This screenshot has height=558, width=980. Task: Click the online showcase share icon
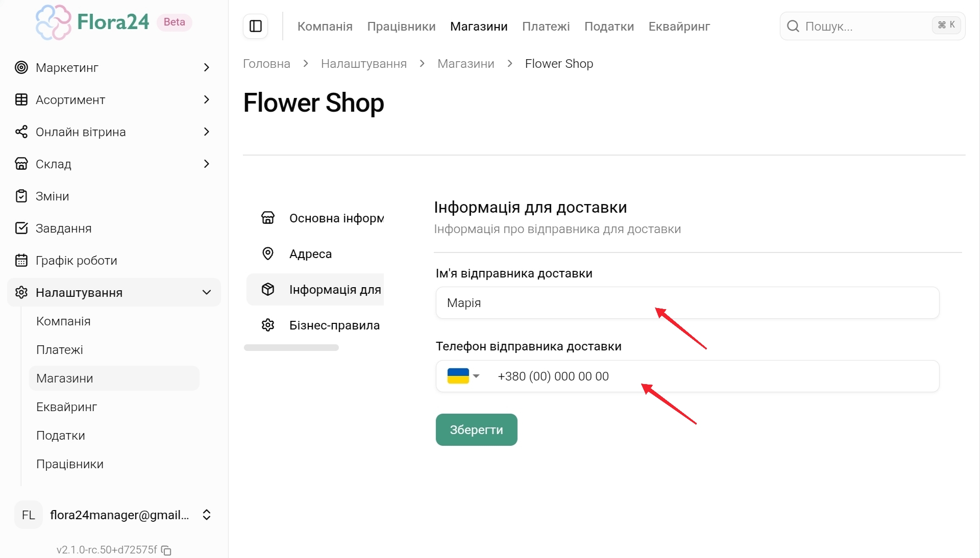point(21,132)
